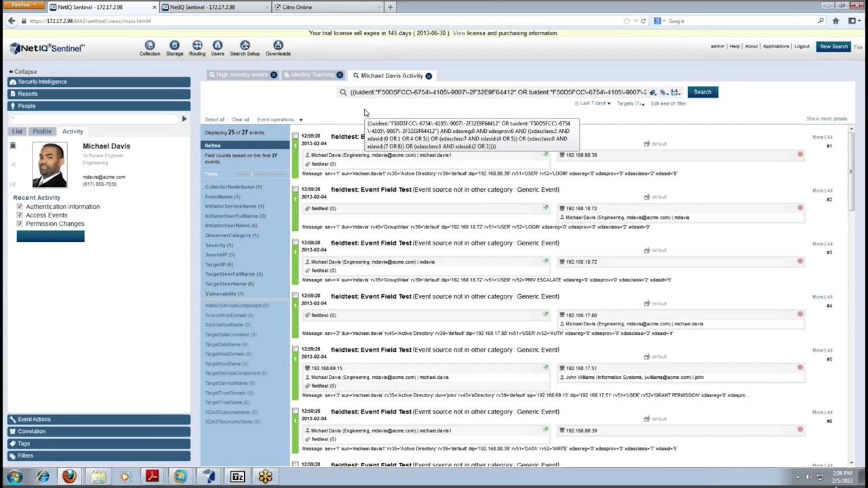868x488 pixels.
Task: Bookmark the page with the star icon
Action: point(627,21)
